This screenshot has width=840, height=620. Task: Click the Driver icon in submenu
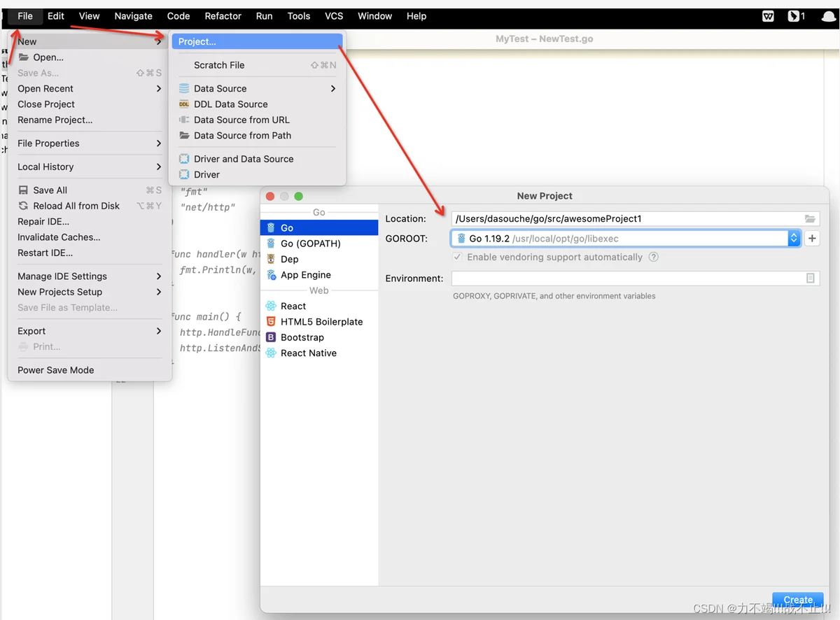(x=184, y=175)
